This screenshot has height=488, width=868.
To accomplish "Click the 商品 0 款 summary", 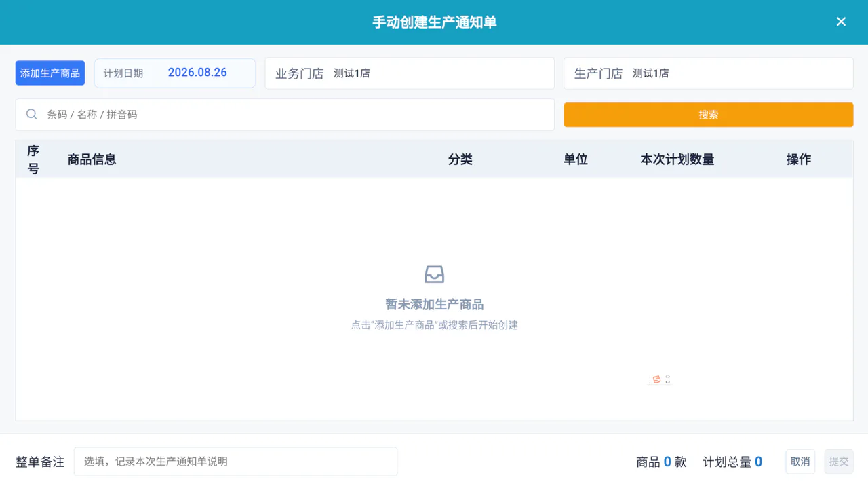I will [x=661, y=462].
